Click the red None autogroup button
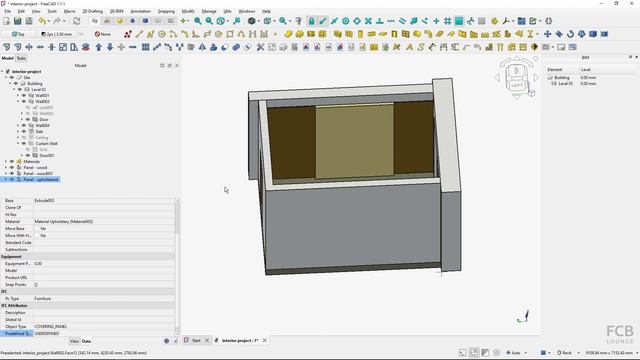This screenshot has height=360, width=640. pyautogui.click(x=103, y=34)
